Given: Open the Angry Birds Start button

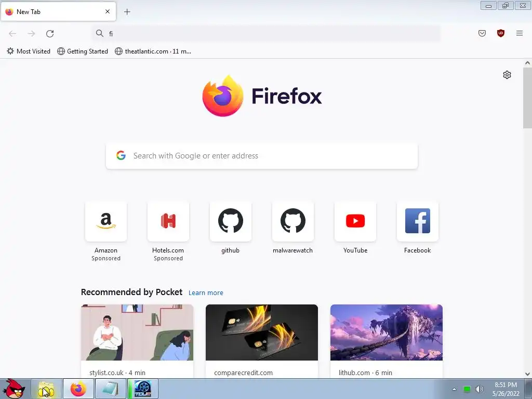Looking at the screenshot, I should click(x=14, y=389).
